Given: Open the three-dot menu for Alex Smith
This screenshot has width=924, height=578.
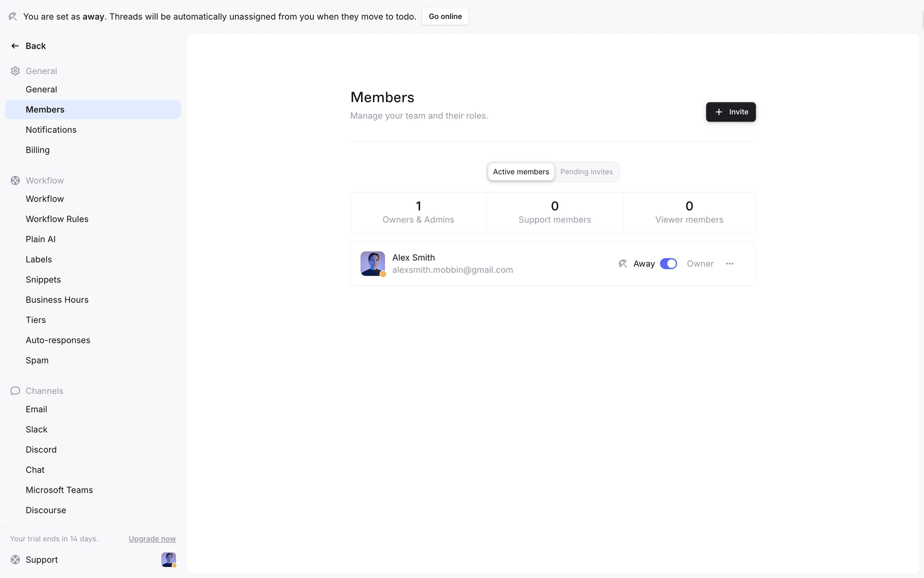Looking at the screenshot, I should click(x=730, y=263).
